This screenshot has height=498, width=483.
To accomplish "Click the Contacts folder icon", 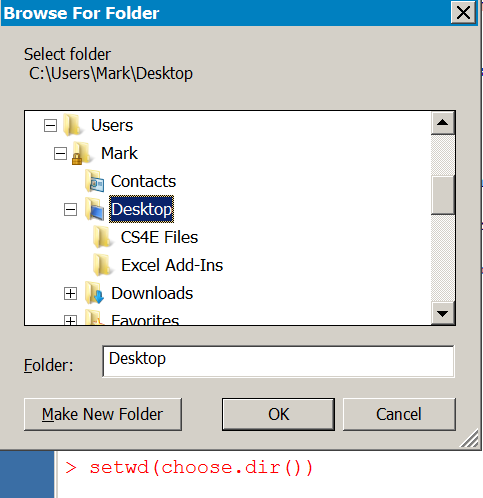I will (94, 181).
